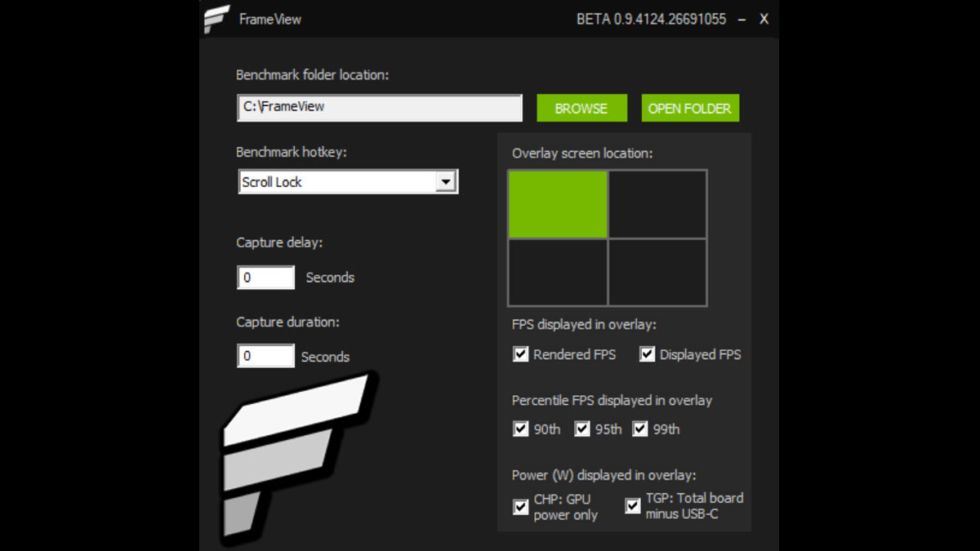The image size is (980, 551).
Task: Click the 'Benchmark hotkey:' label
Action: click(292, 153)
